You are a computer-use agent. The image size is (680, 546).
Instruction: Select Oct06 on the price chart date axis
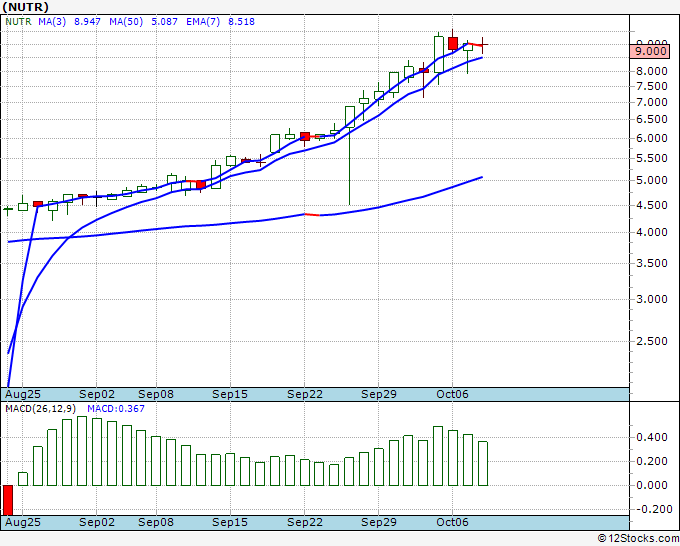click(452, 394)
